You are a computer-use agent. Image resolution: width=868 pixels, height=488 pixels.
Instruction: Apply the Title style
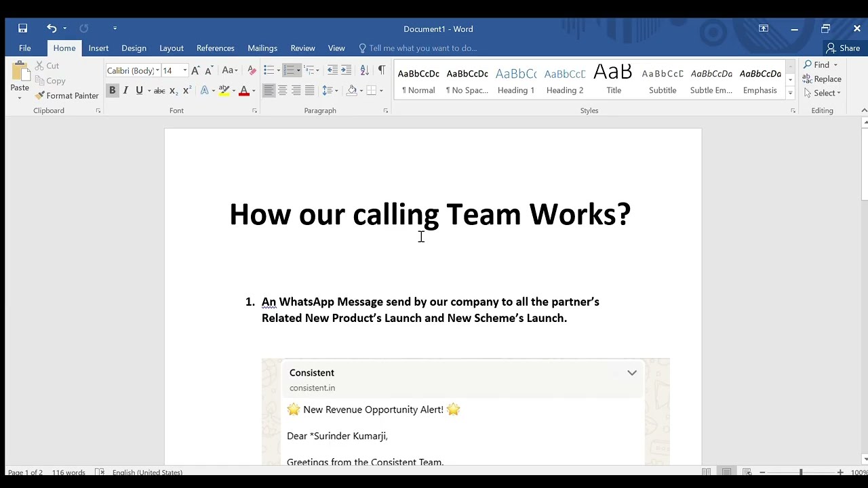(614, 80)
